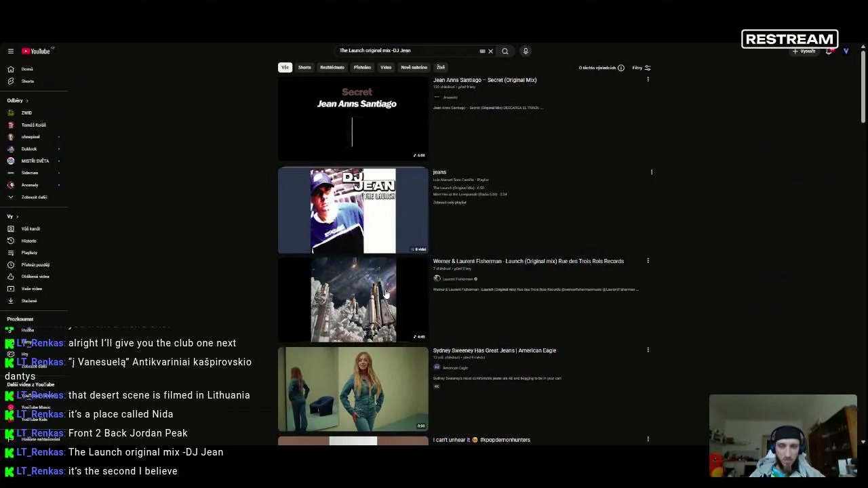Viewport: 868px width, 488px height.
Task: Click the YouTube logo
Action: pyautogui.click(x=36, y=52)
